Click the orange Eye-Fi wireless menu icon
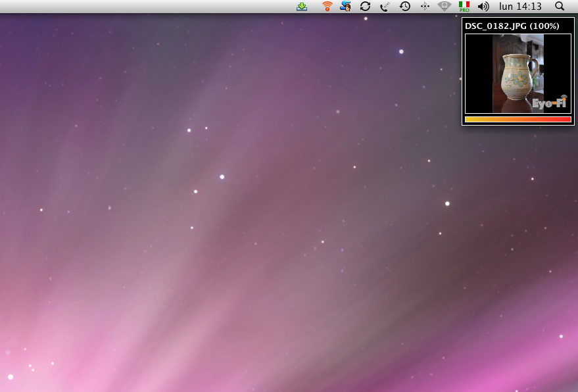The height and width of the screenshot is (392, 578). click(327, 7)
